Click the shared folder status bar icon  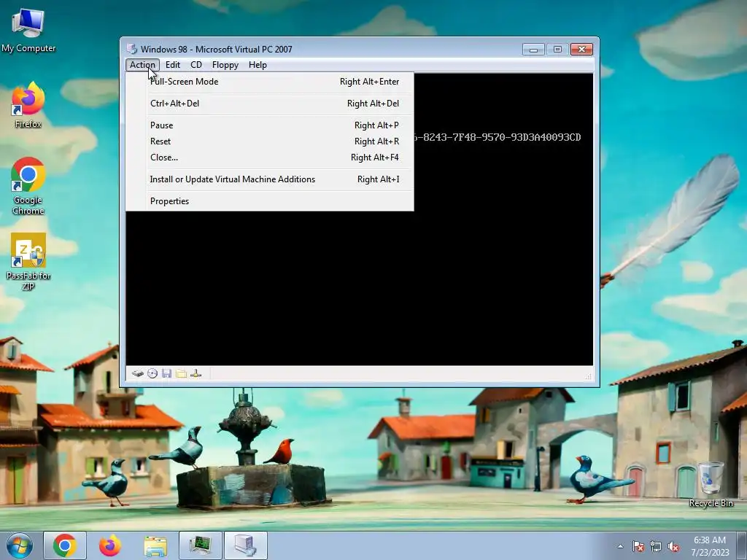(x=181, y=374)
